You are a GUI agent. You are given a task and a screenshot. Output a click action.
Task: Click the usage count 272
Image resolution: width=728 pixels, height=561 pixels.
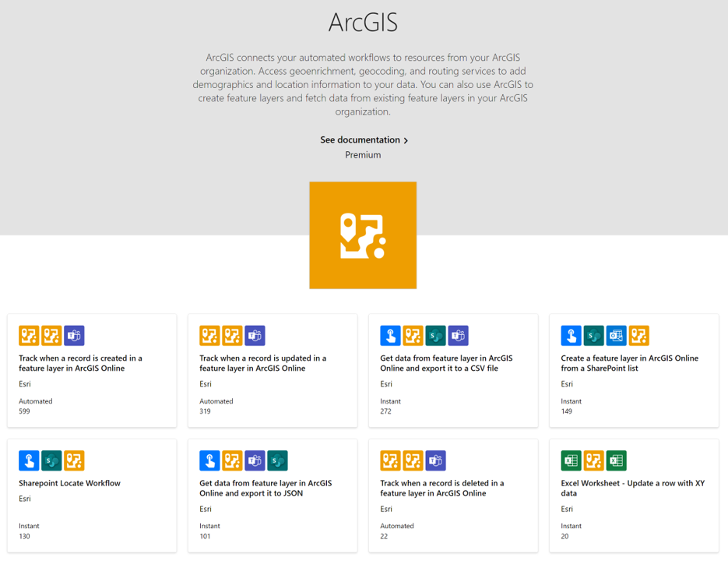coord(385,411)
